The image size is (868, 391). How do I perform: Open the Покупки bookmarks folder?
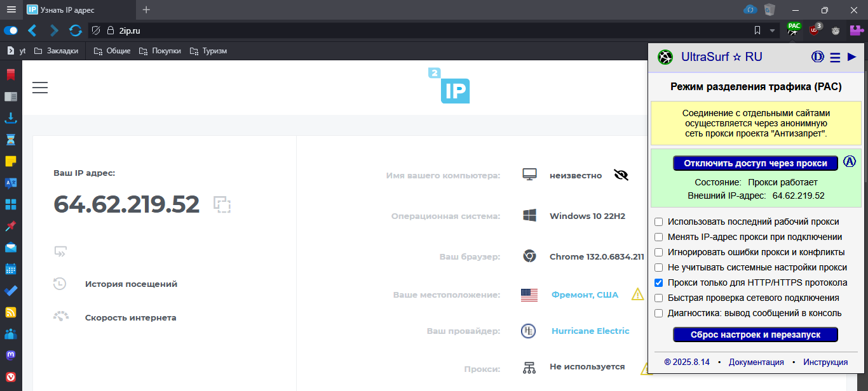point(159,51)
